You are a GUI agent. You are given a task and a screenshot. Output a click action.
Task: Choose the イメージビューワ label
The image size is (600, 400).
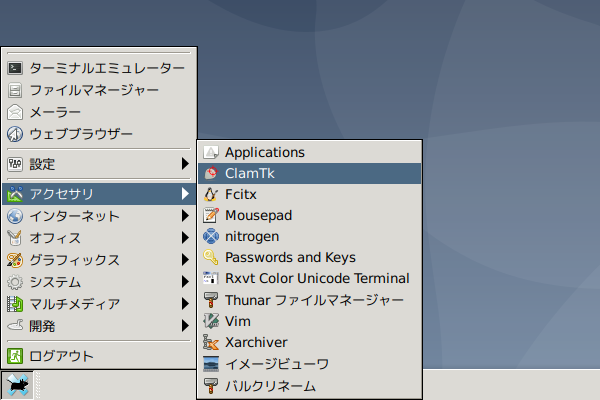pos(277,364)
